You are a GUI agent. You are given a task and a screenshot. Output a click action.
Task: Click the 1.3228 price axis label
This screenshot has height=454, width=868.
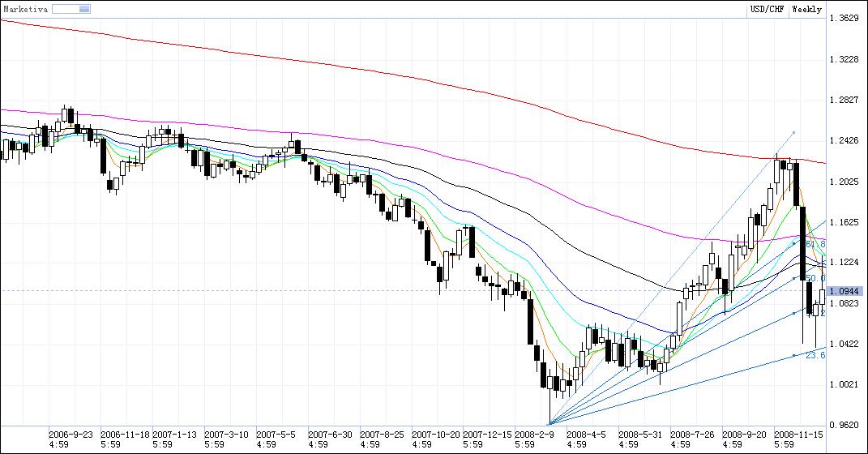click(x=844, y=59)
